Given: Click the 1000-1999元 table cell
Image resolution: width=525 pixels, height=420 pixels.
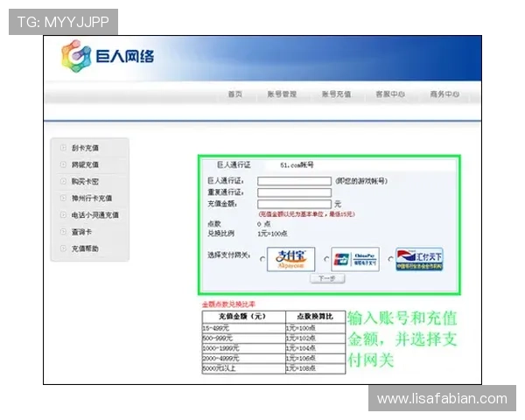Looking at the screenshot, I should pyautogui.click(x=244, y=348).
